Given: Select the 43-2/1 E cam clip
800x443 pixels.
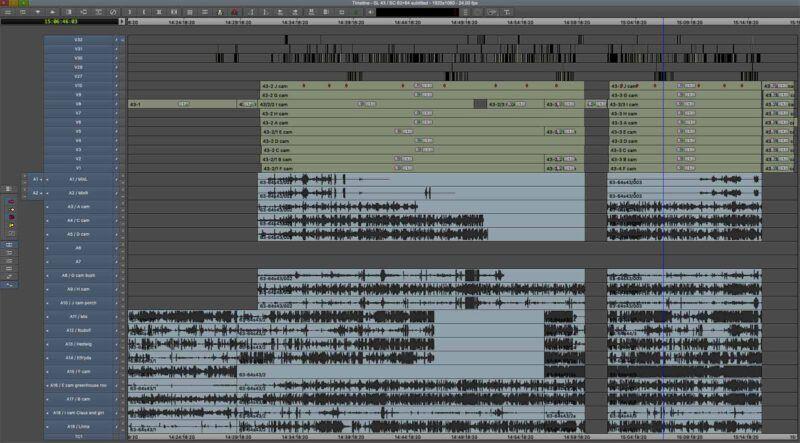Looking at the screenshot, I should tap(402, 132).
